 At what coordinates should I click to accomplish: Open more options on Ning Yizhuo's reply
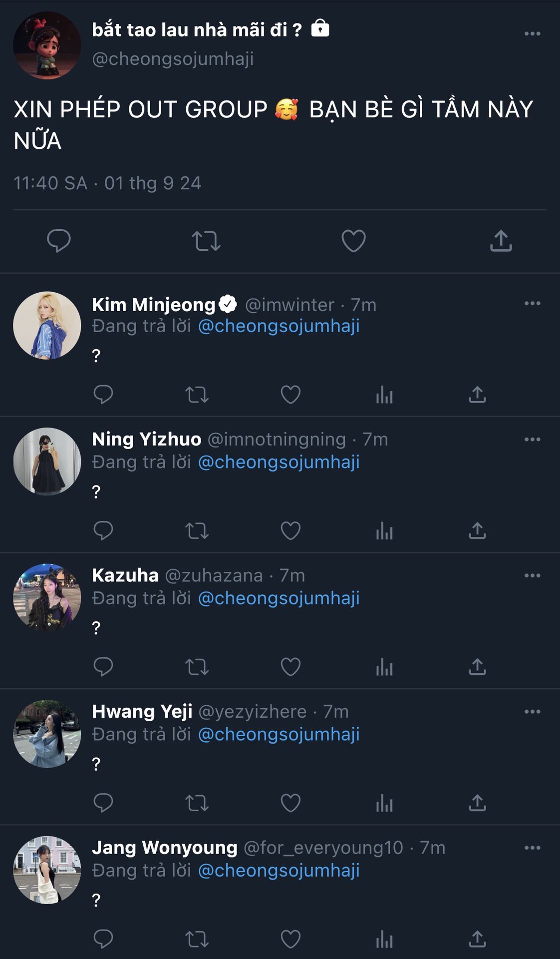(532, 440)
